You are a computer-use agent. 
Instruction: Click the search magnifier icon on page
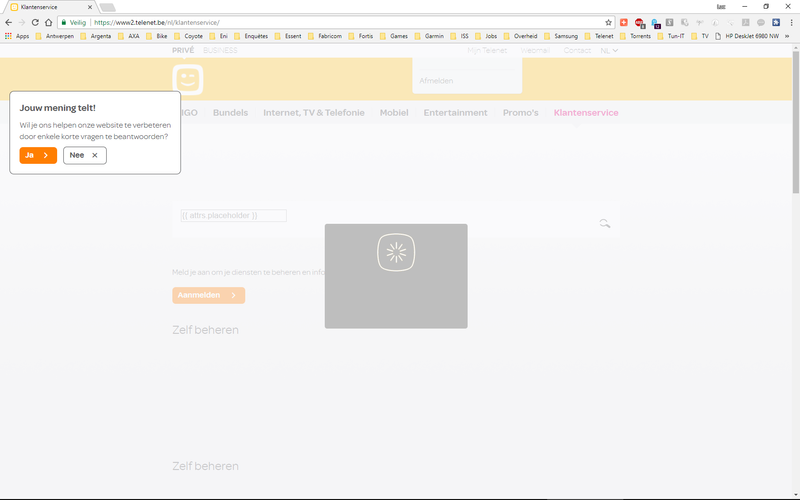(x=605, y=224)
